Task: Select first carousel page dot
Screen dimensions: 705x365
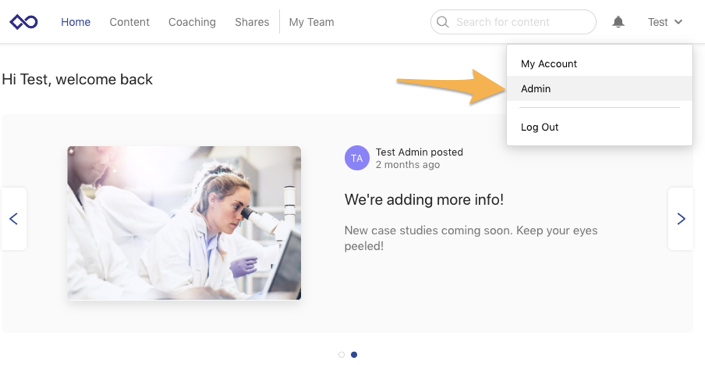Action: click(x=341, y=355)
